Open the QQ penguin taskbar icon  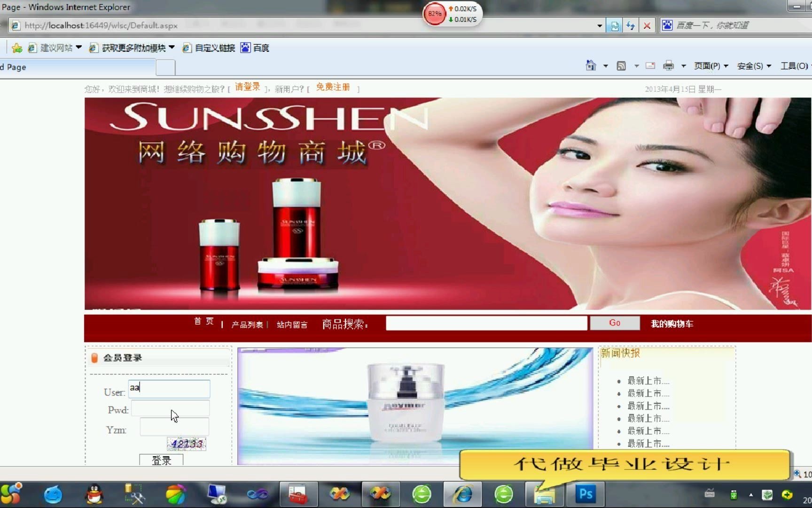click(x=94, y=495)
